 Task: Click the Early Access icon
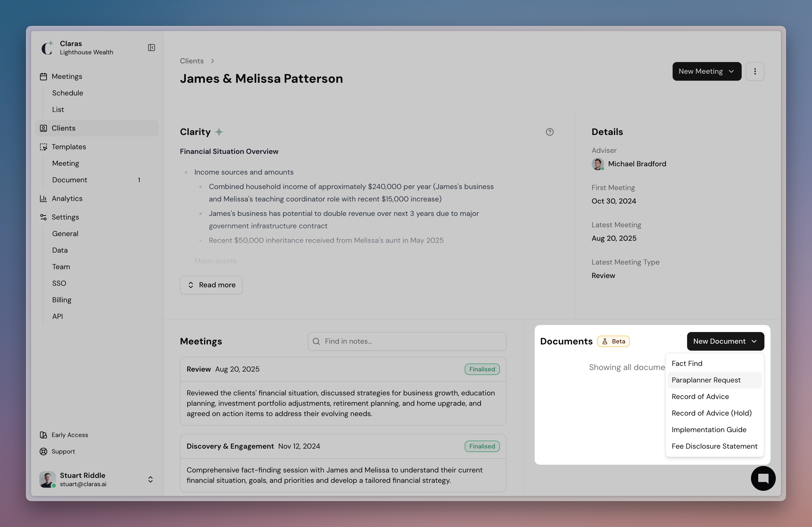click(43, 435)
